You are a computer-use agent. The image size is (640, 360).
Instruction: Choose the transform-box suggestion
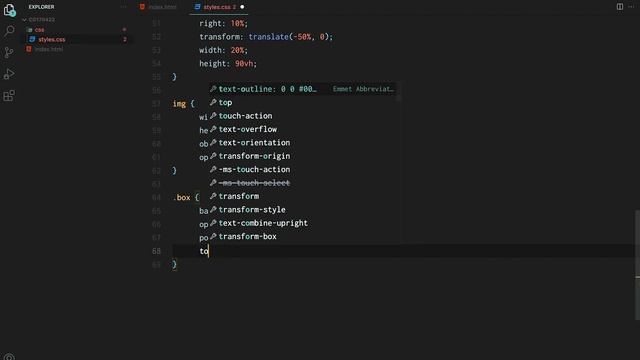303,237
